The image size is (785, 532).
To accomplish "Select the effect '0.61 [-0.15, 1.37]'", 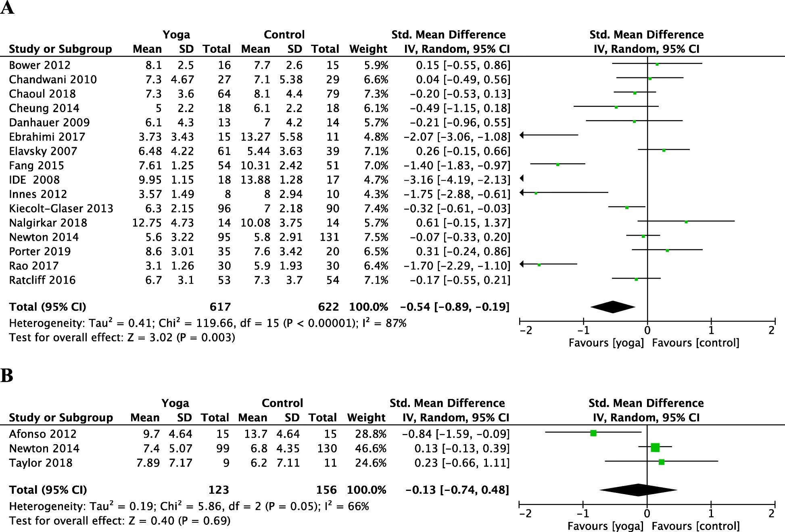I will point(463,223).
